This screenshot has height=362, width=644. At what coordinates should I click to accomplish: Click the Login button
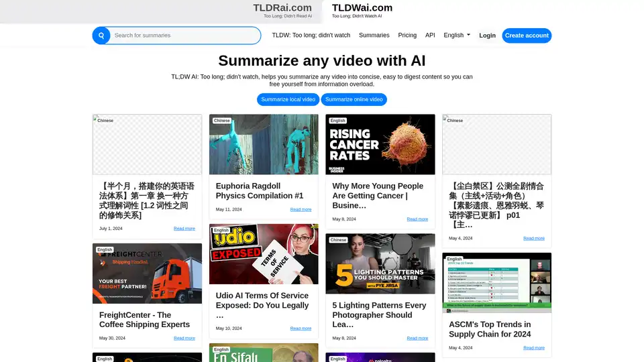[x=488, y=36]
